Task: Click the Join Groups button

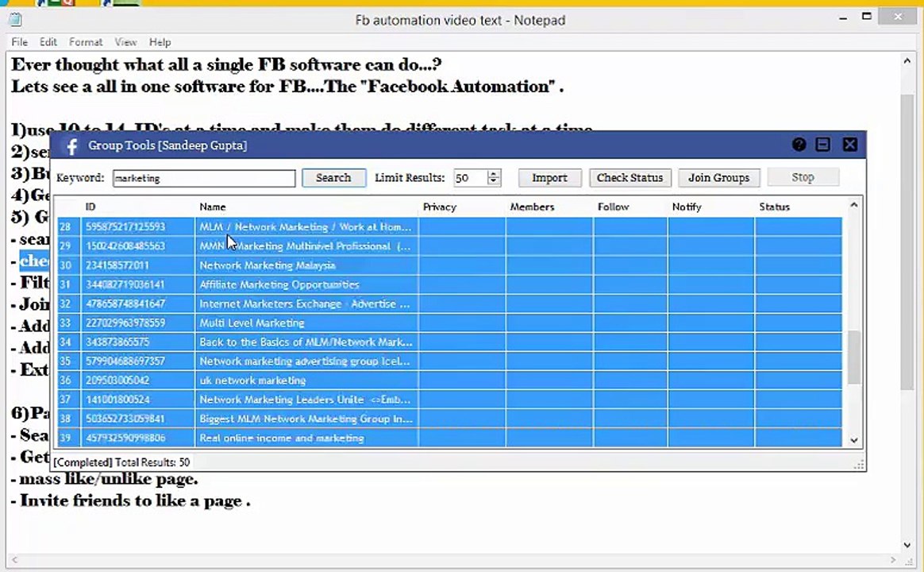Action: pos(719,177)
